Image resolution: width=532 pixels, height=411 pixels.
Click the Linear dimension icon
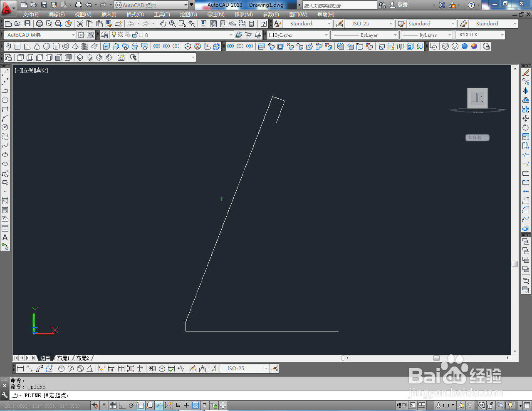tap(20, 369)
